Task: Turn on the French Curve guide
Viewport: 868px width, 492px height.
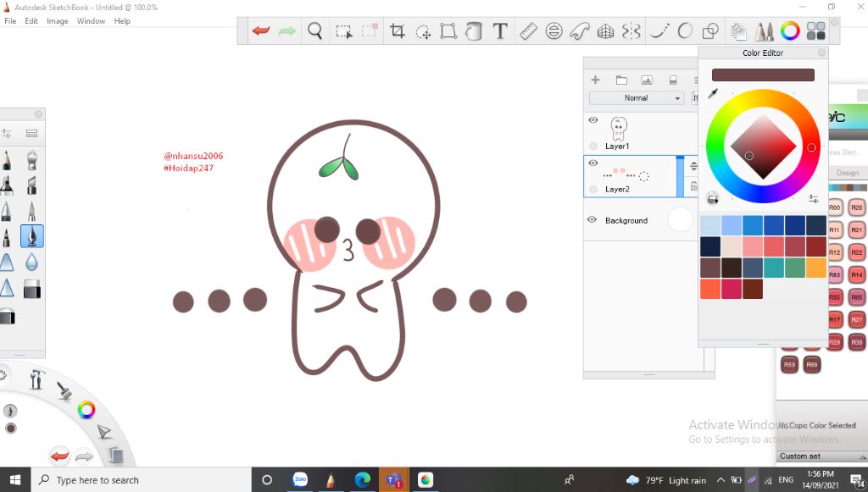Action: click(579, 31)
